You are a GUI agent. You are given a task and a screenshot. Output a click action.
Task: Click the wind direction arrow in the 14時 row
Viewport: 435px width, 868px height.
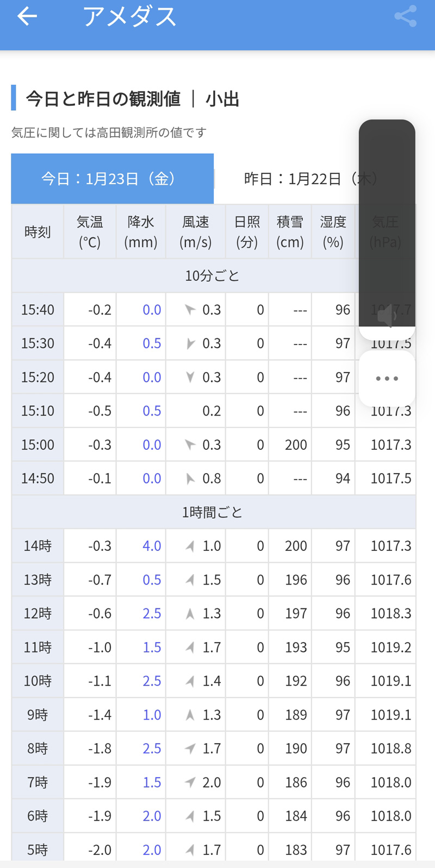click(190, 546)
